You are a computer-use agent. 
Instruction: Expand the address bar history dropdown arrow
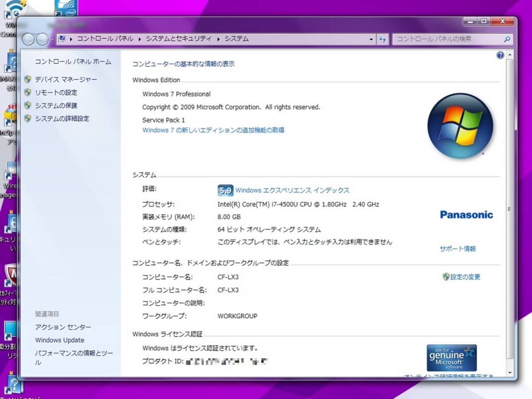tap(372, 39)
